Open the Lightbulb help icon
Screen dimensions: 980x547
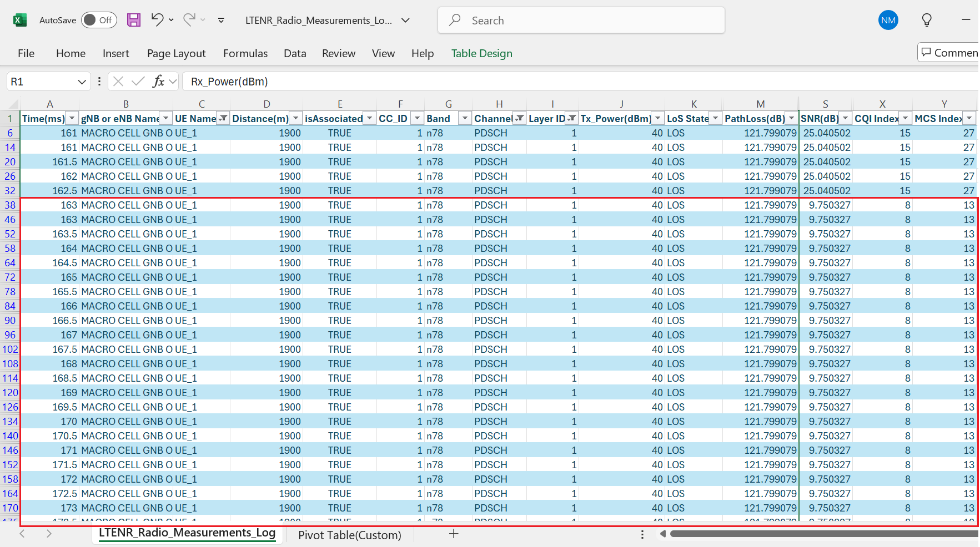(927, 21)
